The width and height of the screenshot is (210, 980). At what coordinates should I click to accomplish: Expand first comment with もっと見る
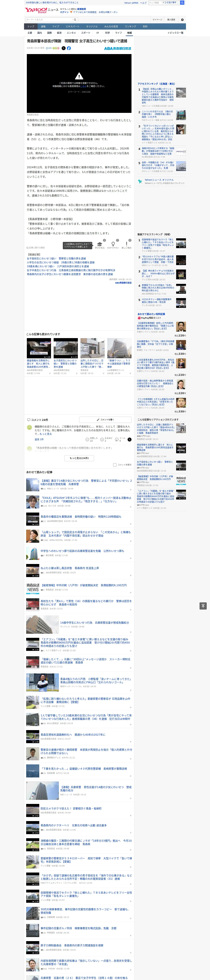pos(46,434)
